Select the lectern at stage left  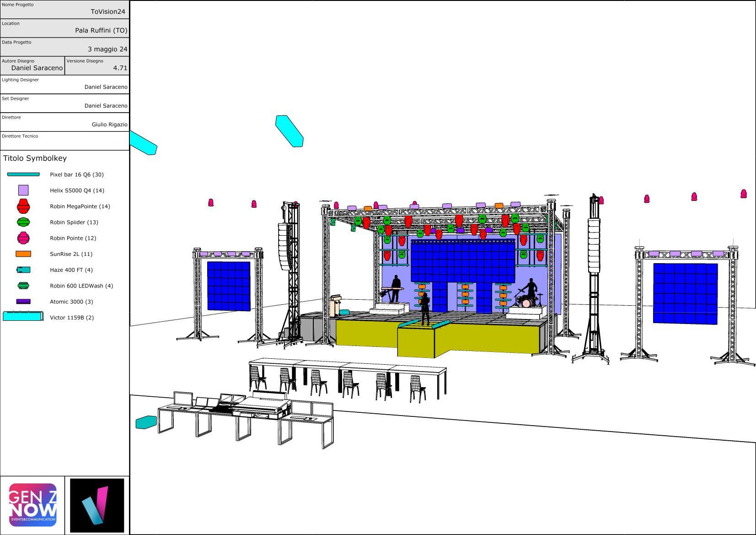click(336, 305)
